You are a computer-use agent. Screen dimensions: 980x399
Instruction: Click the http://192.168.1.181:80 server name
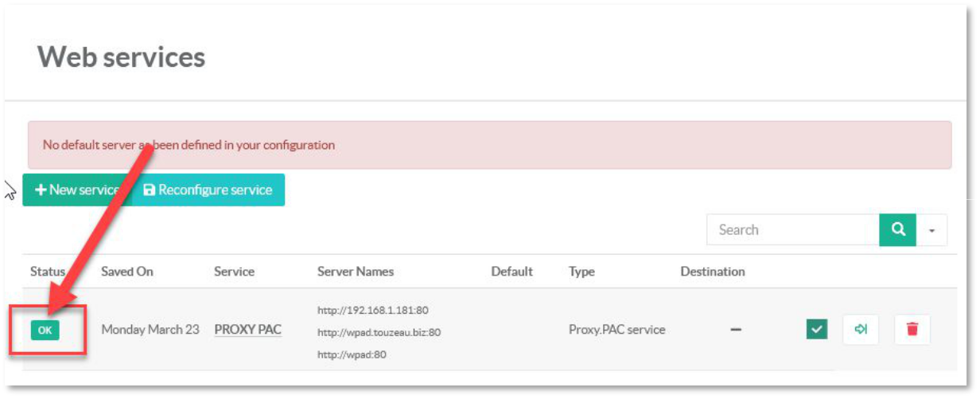point(372,311)
